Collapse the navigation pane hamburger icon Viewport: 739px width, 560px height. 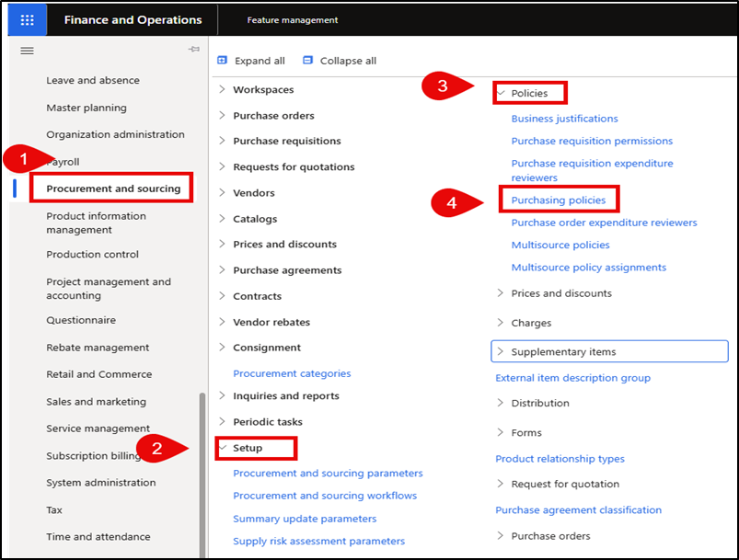27,51
